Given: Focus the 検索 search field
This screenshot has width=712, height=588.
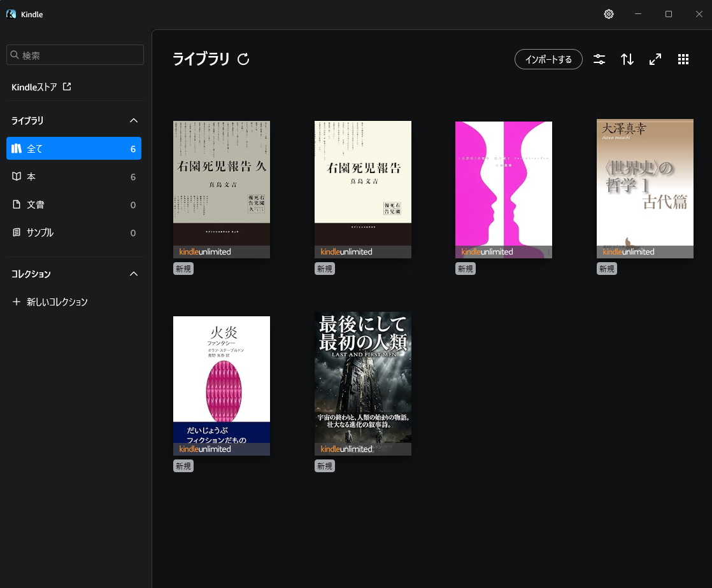Looking at the screenshot, I should point(75,55).
